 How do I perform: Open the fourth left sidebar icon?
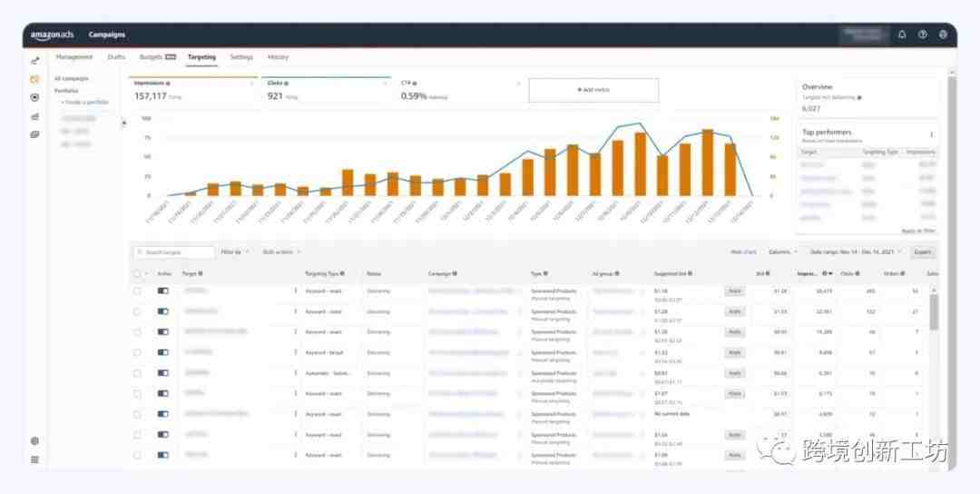pyautogui.click(x=35, y=116)
